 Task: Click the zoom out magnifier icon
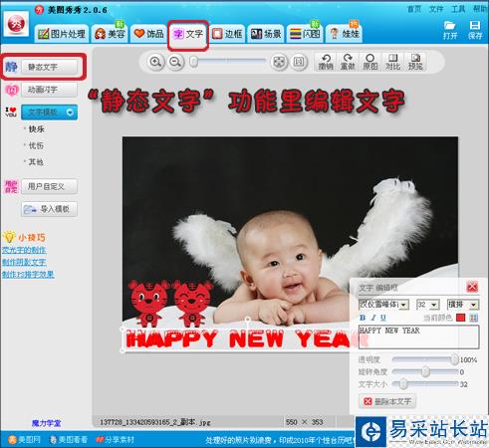(x=175, y=62)
